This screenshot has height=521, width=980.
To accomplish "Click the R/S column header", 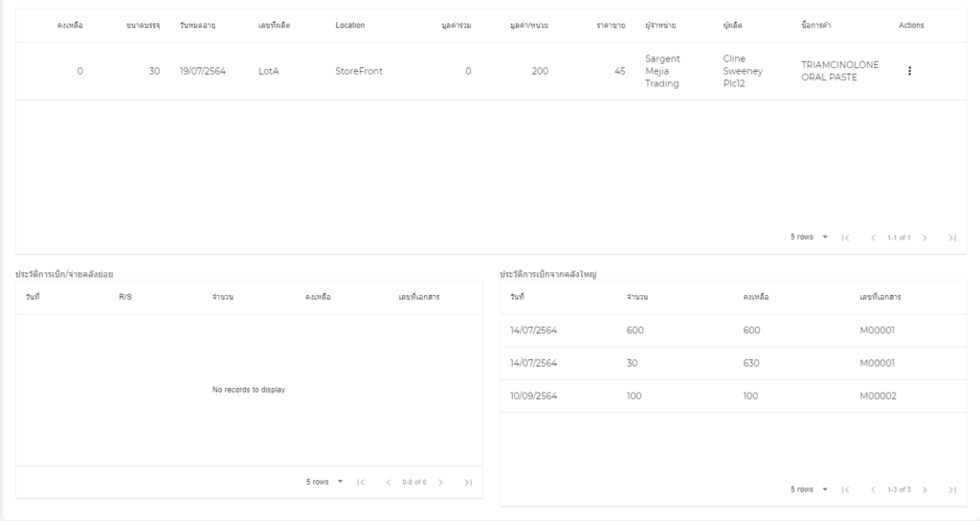I will click(125, 297).
